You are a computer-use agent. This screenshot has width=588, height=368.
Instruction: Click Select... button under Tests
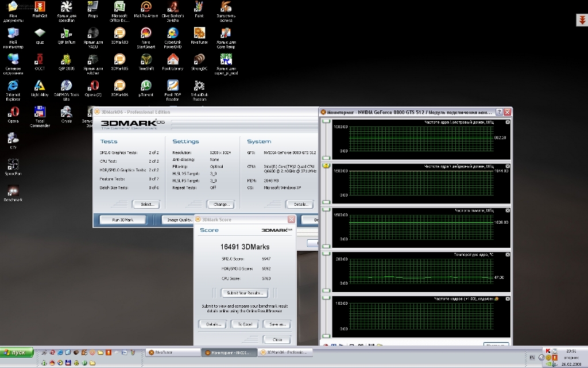[146, 204]
